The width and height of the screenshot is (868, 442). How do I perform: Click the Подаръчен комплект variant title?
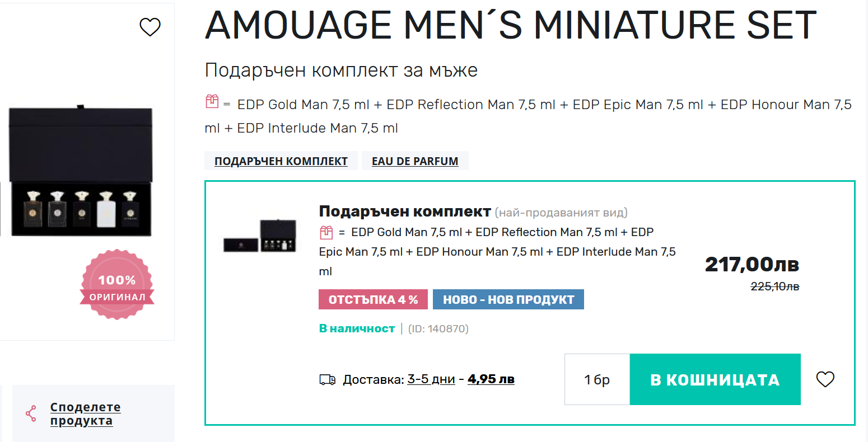coord(405,211)
